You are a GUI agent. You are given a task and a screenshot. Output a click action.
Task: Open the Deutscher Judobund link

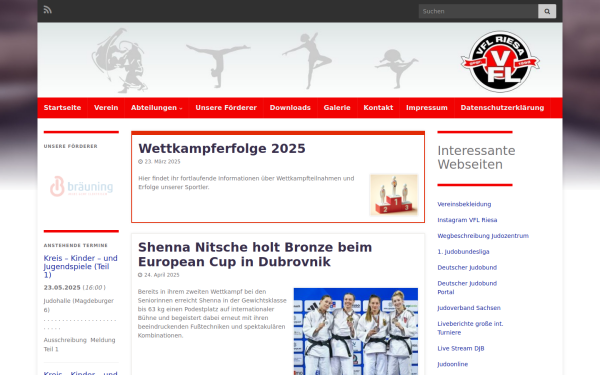click(x=467, y=267)
